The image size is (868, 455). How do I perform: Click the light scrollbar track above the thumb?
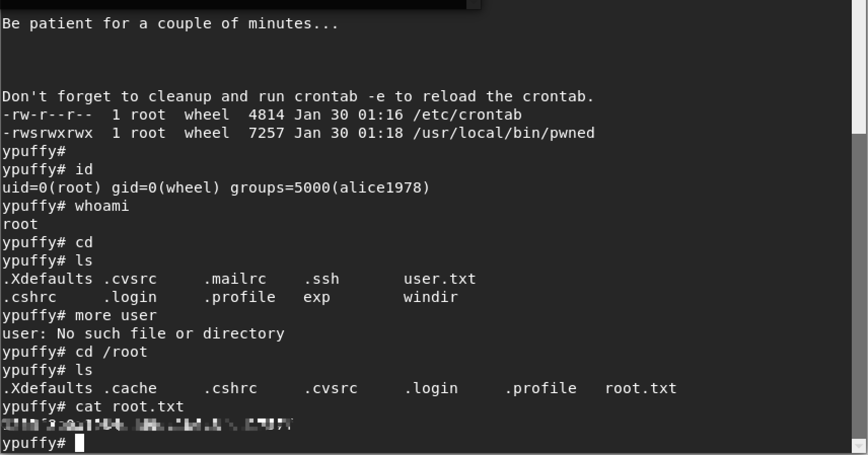point(859,67)
